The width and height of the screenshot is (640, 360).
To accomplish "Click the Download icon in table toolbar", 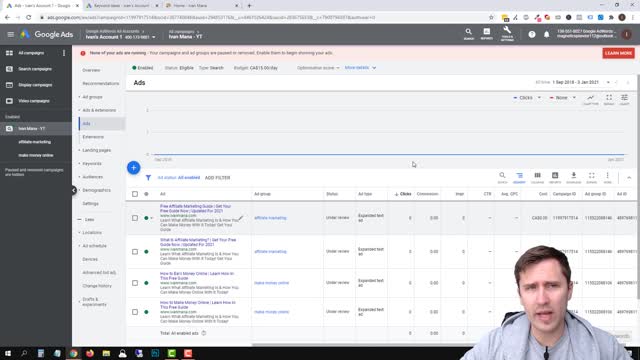I will [x=573, y=177].
